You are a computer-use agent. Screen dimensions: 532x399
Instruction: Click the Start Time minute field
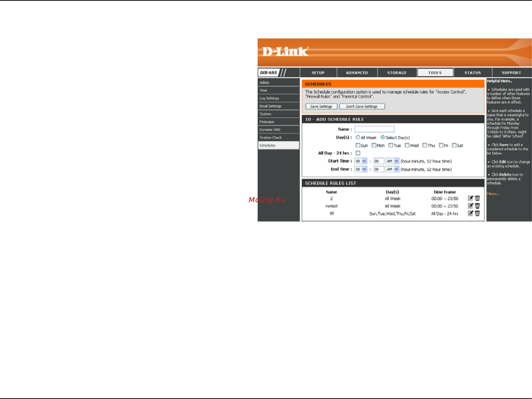[379, 161]
